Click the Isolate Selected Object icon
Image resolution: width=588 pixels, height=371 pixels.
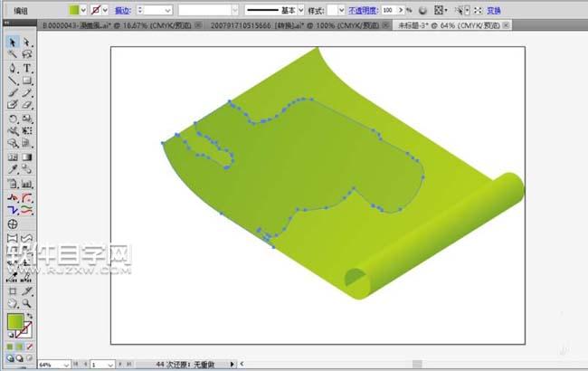(478, 11)
